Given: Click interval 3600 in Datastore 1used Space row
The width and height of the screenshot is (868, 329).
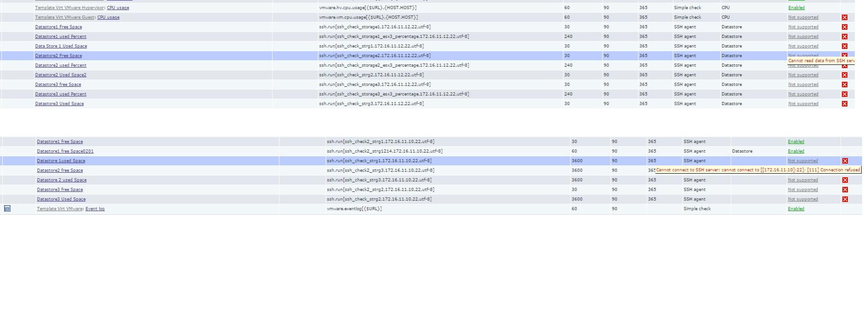Looking at the screenshot, I should click(577, 161).
